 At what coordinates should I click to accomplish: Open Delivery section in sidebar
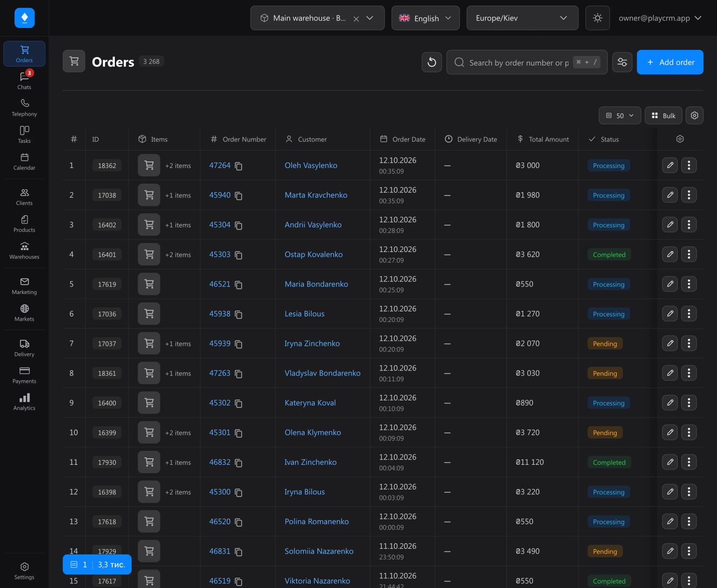[24, 348]
